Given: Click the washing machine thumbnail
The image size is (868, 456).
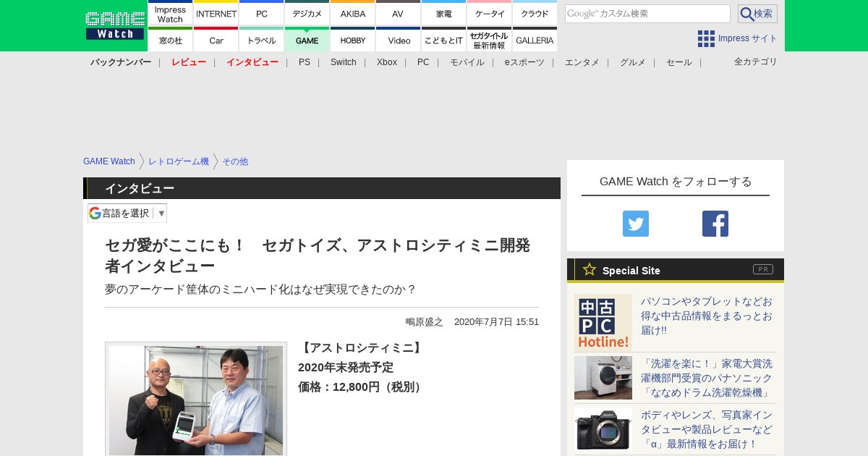Looking at the screenshot, I should [x=603, y=378].
